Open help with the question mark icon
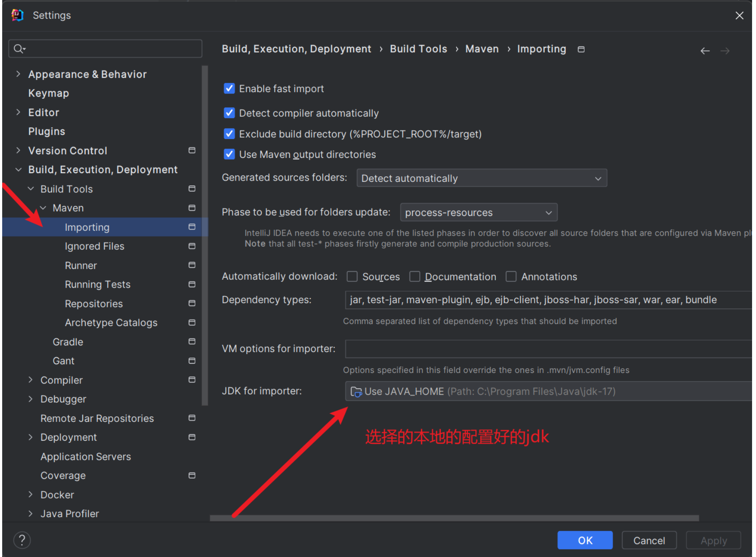 coord(22,540)
